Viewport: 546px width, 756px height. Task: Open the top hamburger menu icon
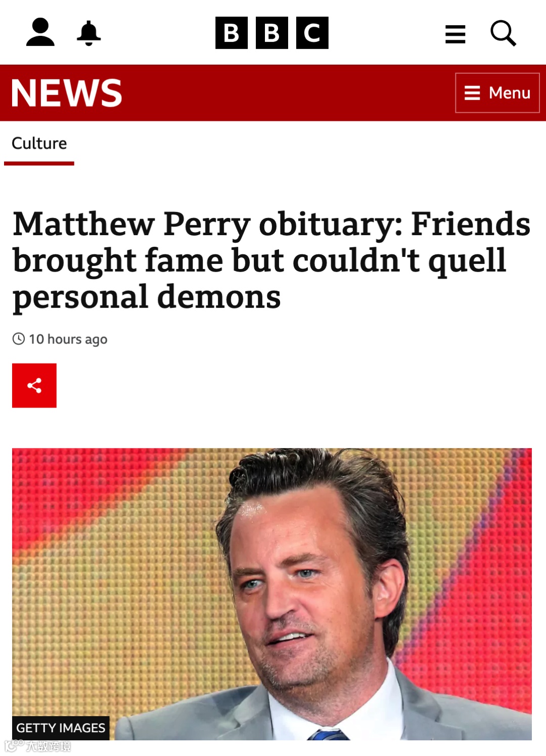pos(455,34)
